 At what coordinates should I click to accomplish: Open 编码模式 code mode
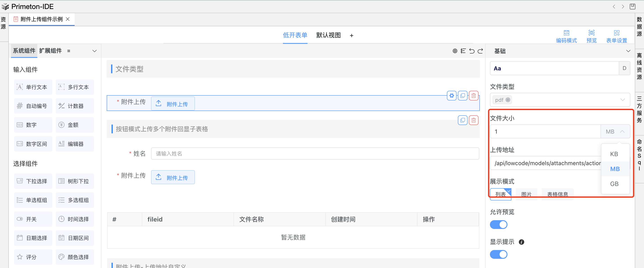click(x=566, y=36)
